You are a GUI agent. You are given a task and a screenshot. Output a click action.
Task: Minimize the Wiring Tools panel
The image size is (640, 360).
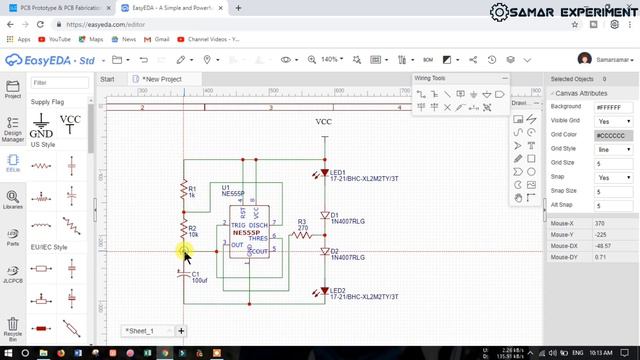(505, 78)
